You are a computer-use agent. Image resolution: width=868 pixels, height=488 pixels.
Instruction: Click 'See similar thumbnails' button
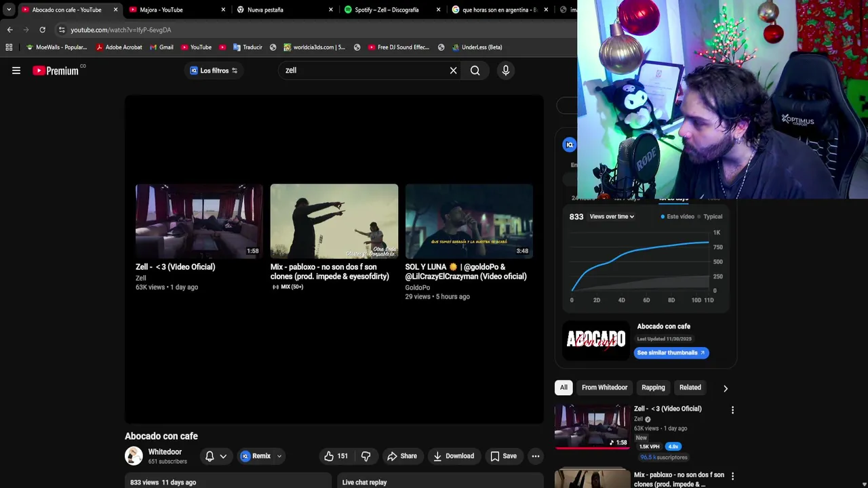[671, 352]
